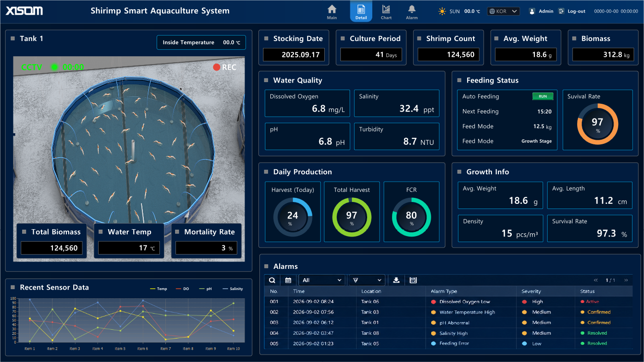
Task: Click the alarms save/export icon
Action: coord(413,280)
